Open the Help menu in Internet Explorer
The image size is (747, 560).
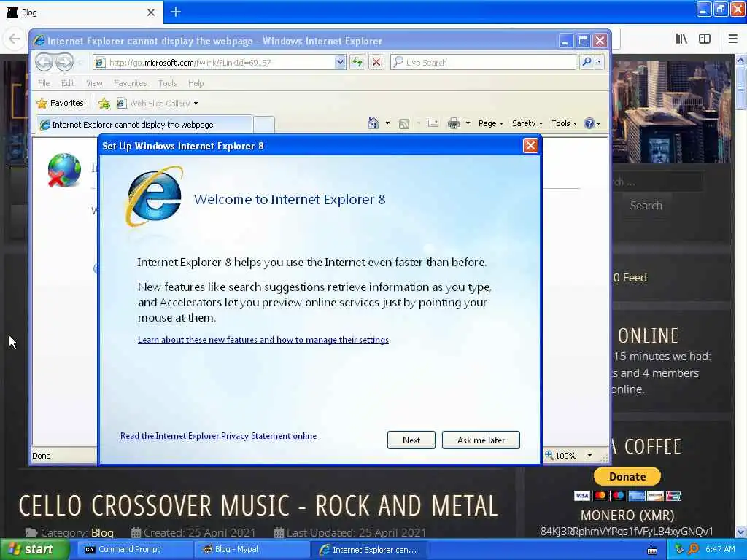click(196, 83)
